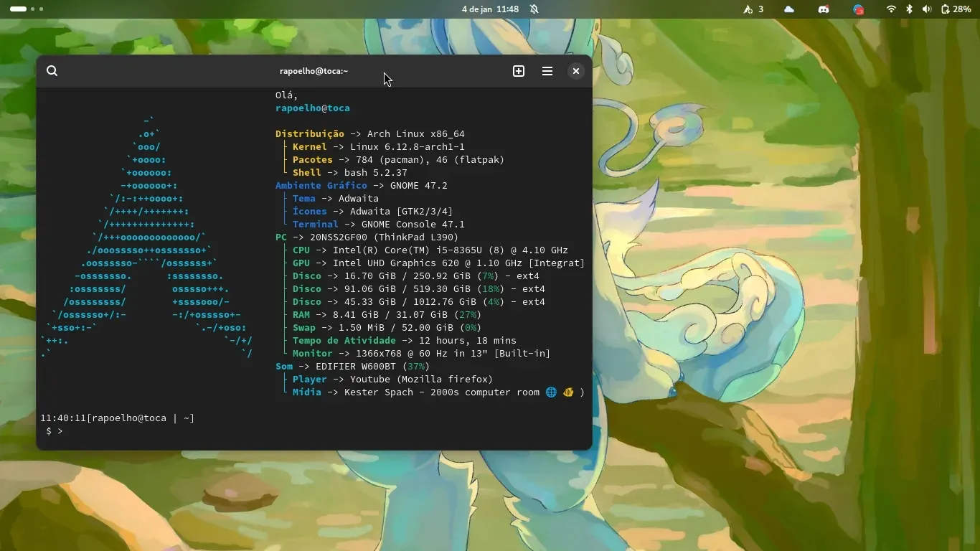Screen dimensions: 980x551
Task: Open the cloud sync tray icon
Action: pos(789,9)
